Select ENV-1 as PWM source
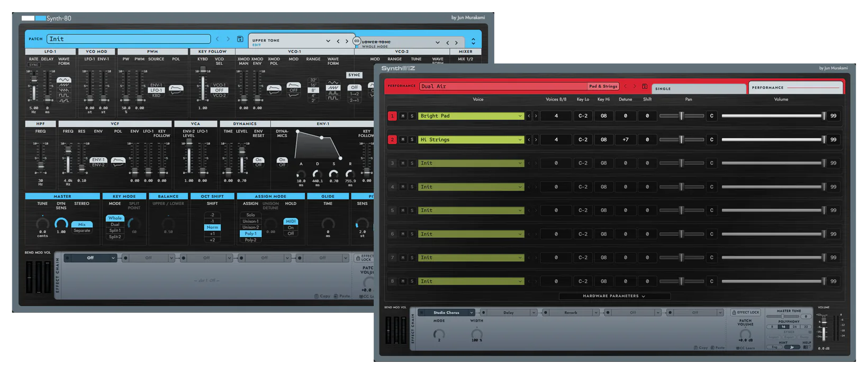 pos(156,85)
